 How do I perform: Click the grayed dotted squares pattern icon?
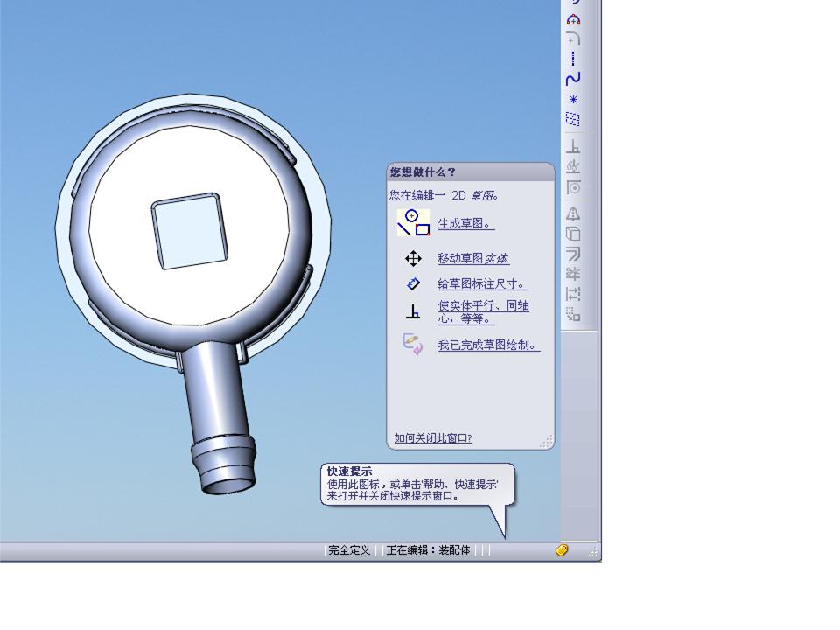tap(573, 314)
